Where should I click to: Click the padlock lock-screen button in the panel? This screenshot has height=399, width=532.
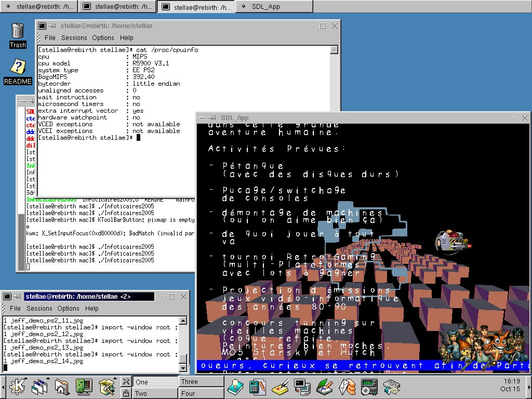pyautogui.click(x=126, y=393)
